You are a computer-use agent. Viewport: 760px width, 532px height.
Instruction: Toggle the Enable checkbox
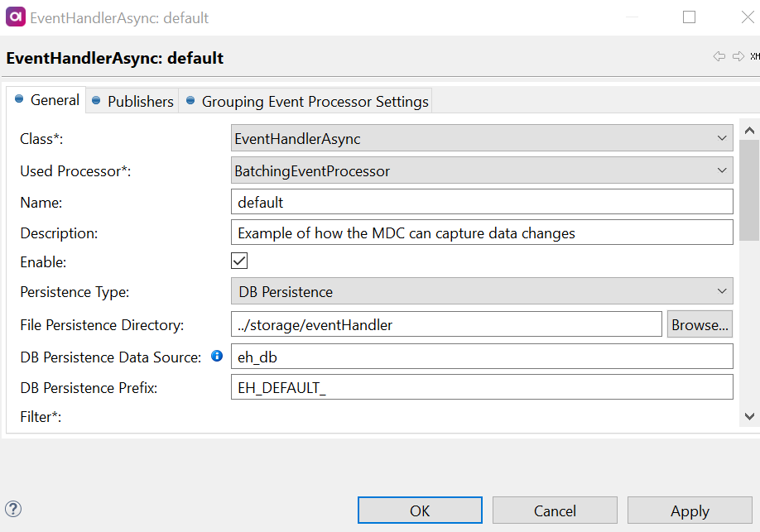coord(239,261)
